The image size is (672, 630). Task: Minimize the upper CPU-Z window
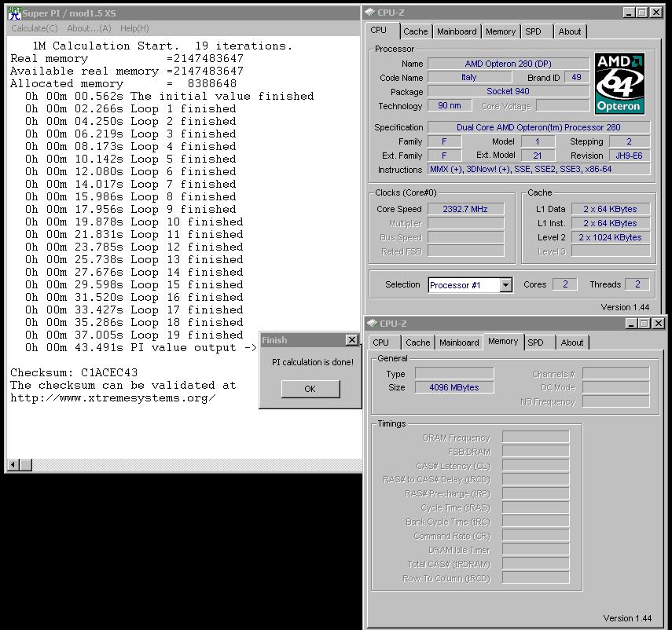[628, 13]
